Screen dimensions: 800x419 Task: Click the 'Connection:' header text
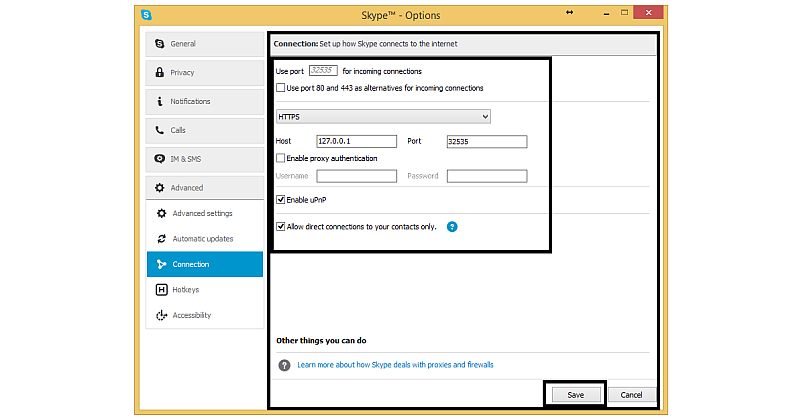tap(295, 44)
